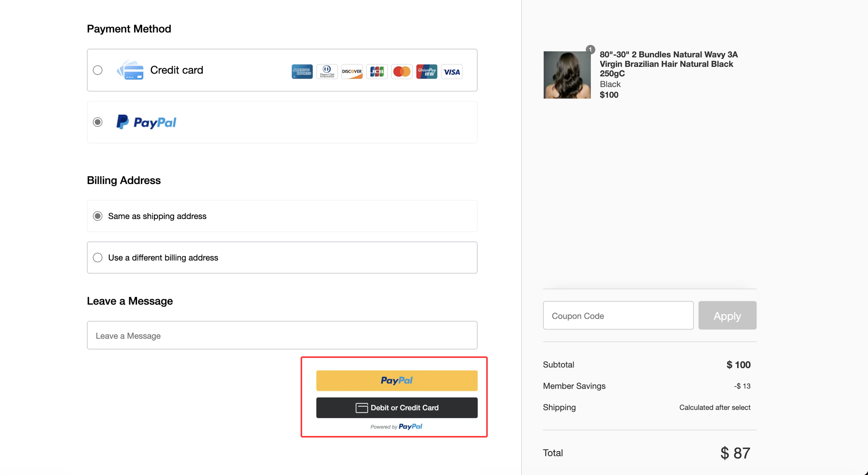Viewport: 868px width, 475px height.
Task: Click the Mastercard icon
Action: tap(402, 71)
